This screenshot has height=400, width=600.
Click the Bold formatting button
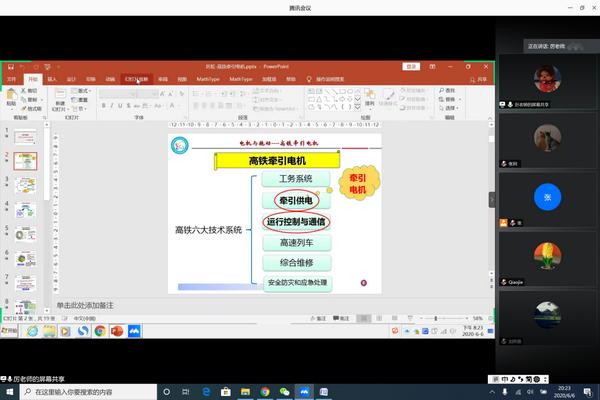point(102,103)
